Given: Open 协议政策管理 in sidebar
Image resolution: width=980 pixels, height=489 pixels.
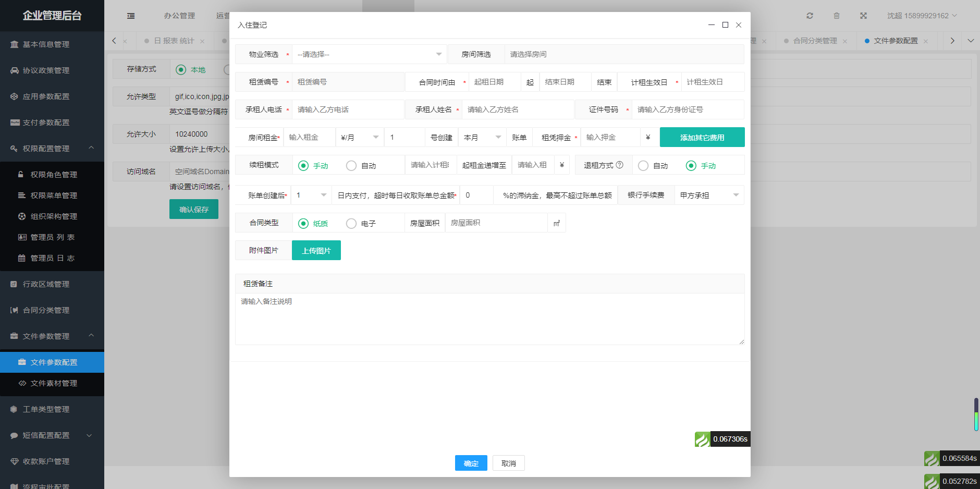Looking at the screenshot, I should point(52,70).
